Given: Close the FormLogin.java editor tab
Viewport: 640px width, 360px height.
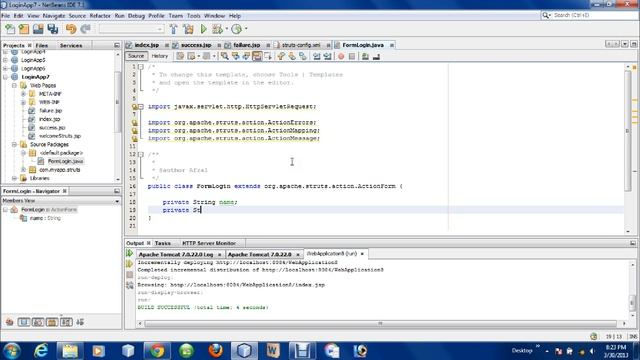Looking at the screenshot, I should coord(391,45).
